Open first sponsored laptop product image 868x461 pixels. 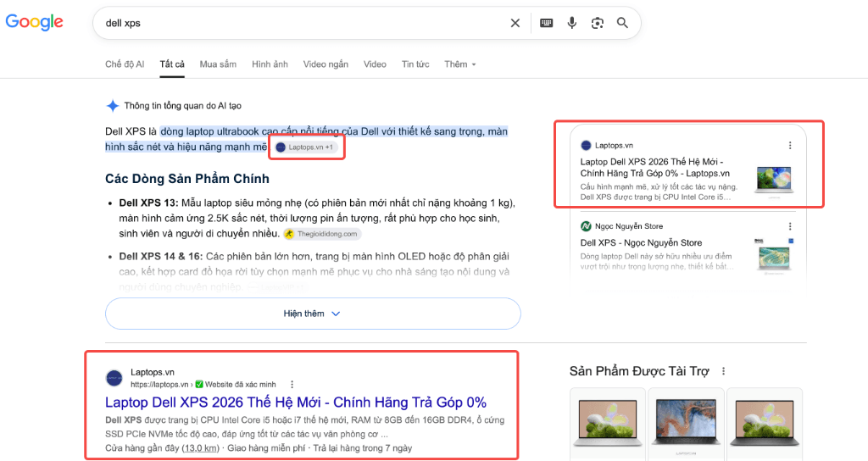[608, 423]
